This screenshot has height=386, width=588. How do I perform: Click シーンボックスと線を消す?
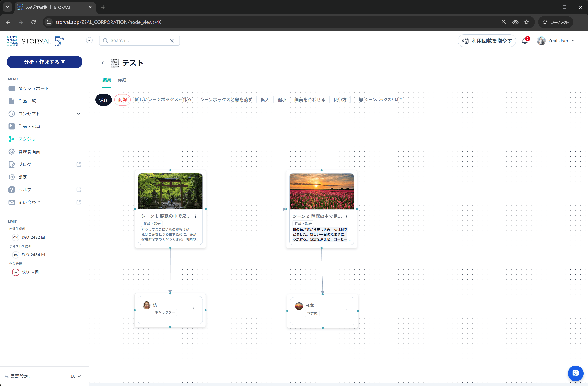click(226, 100)
